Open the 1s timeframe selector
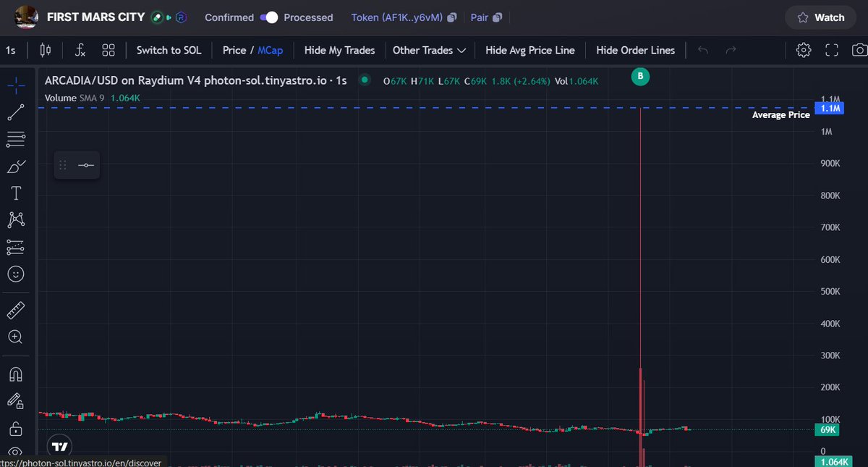Screen dimensions: 868x467 coord(11,50)
